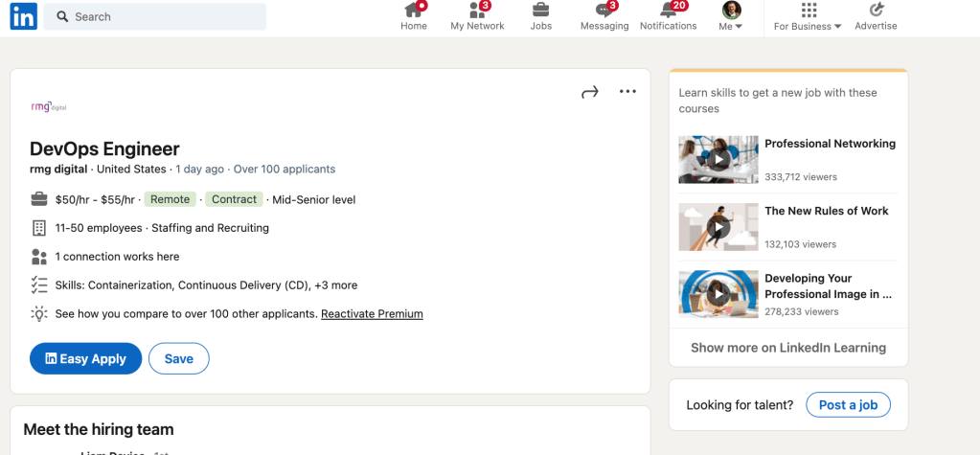The height and width of the screenshot is (455, 980).
Task: Click the 'Meet the hiring team' heading
Action: click(x=99, y=429)
